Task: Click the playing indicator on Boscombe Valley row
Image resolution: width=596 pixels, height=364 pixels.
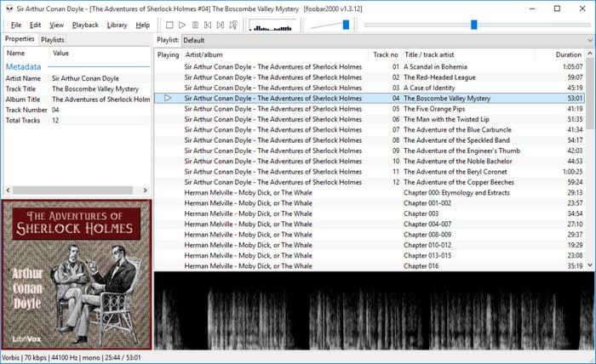Action: [x=168, y=98]
